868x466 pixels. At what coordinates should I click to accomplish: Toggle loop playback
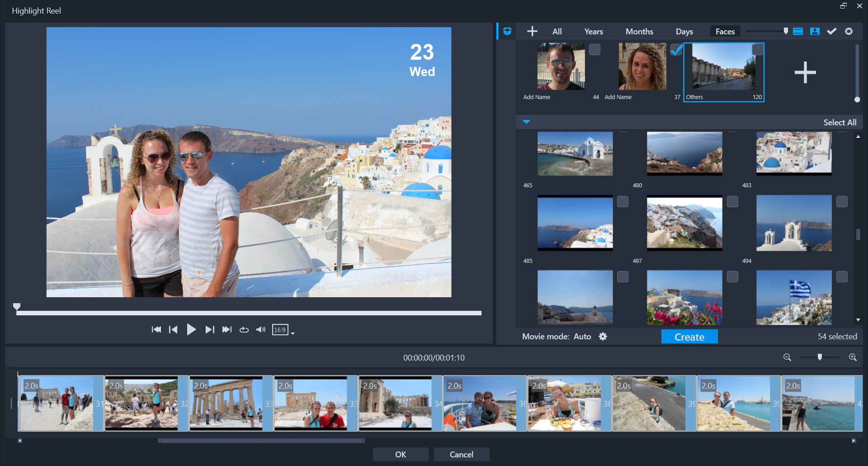click(x=244, y=329)
